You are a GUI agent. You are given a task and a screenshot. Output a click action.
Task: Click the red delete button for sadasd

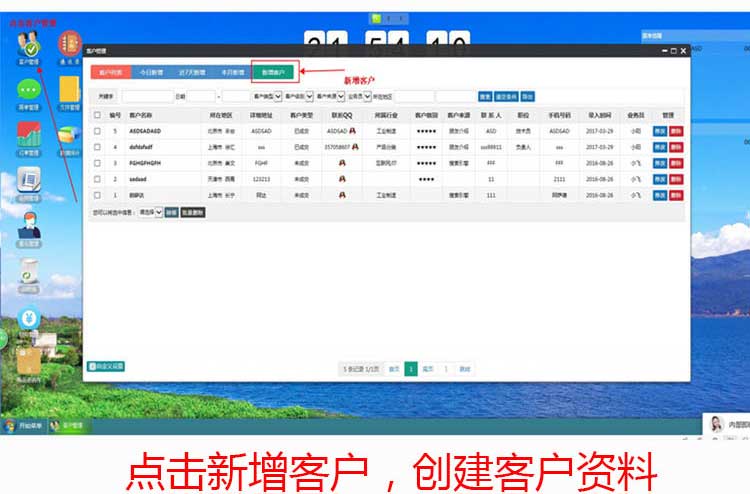(x=676, y=179)
